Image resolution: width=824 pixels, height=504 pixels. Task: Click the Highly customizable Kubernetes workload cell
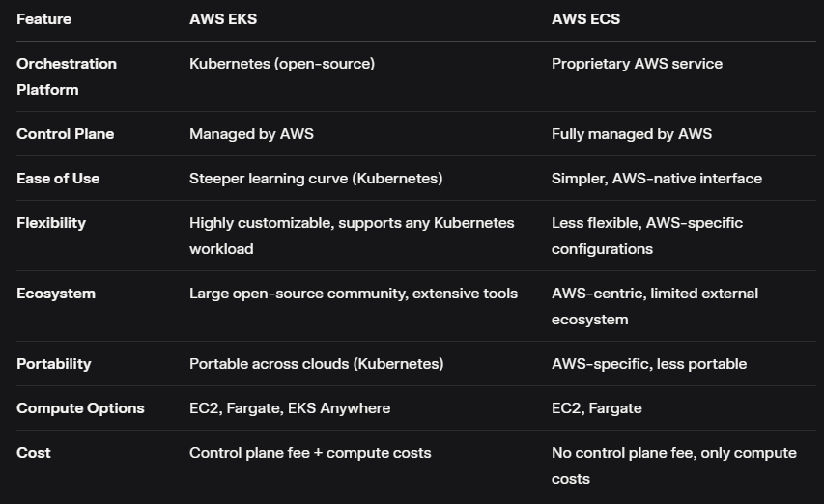coord(352,236)
